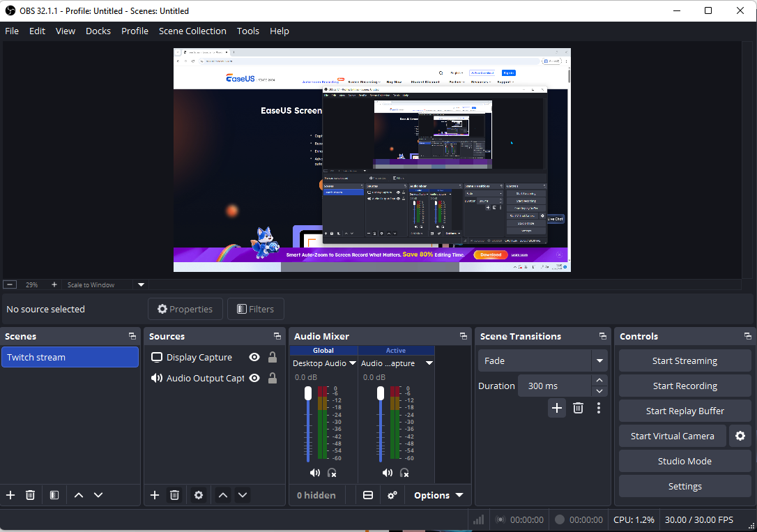
Task: Enable Studio Mode
Action: tap(684, 461)
